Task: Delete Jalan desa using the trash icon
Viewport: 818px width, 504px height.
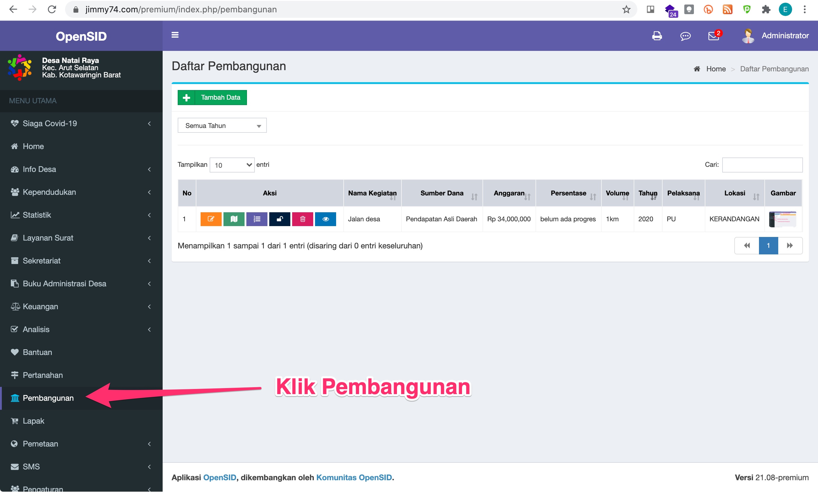Action: [302, 219]
